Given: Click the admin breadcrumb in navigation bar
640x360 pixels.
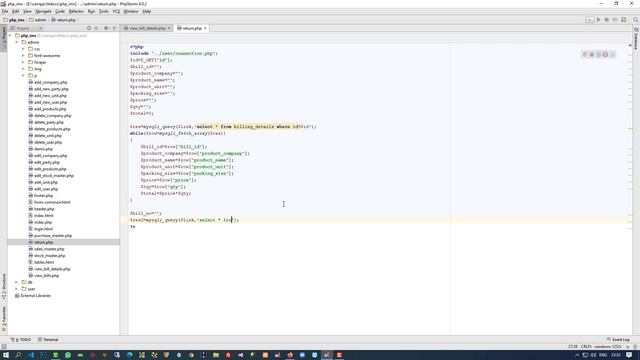Looking at the screenshot, I should [x=38, y=20].
